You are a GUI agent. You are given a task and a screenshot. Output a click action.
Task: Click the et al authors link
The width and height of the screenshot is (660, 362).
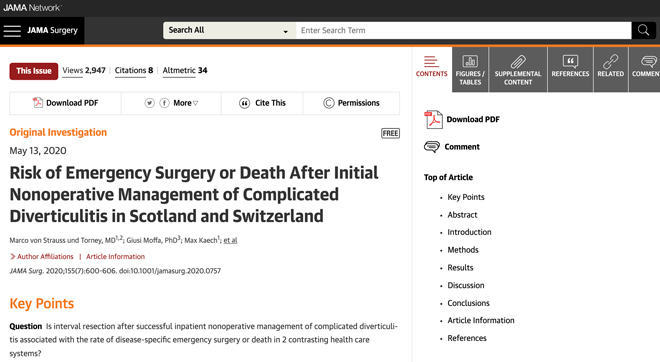point(230,240)
